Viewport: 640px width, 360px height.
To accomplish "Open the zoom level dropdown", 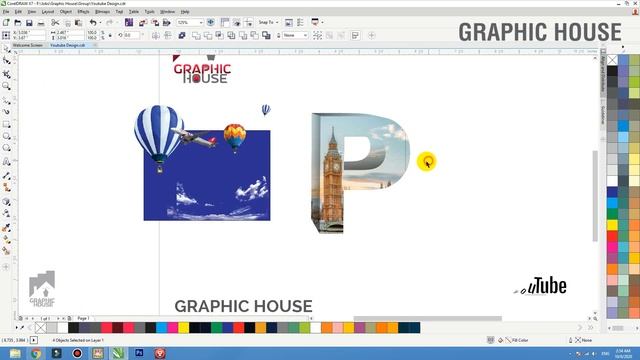I will 200,23.
